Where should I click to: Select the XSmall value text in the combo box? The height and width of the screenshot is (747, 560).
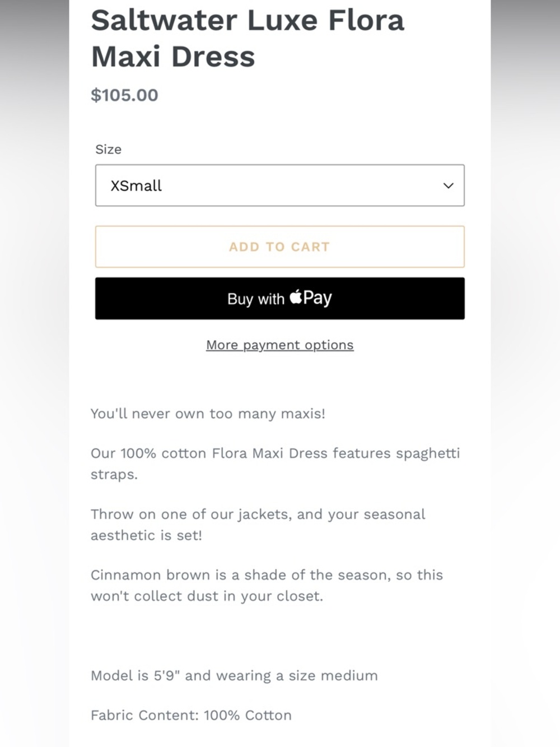(136, 185)
